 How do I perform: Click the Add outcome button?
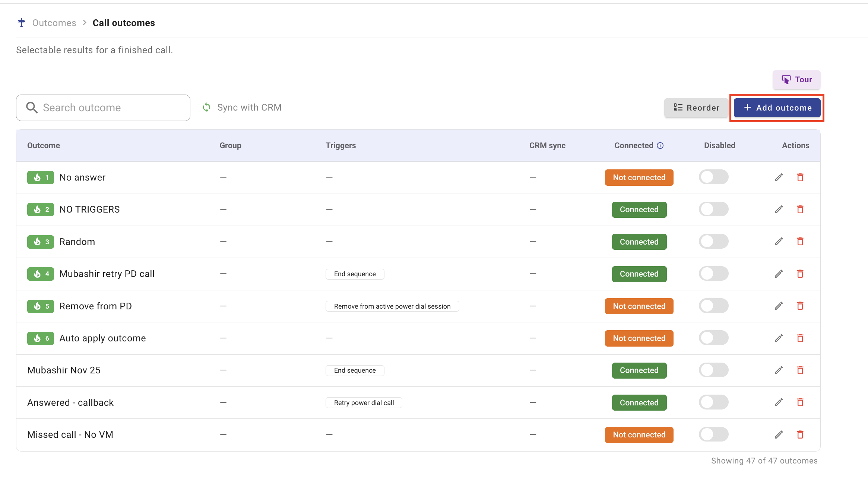pyautogui.click(x=777, y=108)
